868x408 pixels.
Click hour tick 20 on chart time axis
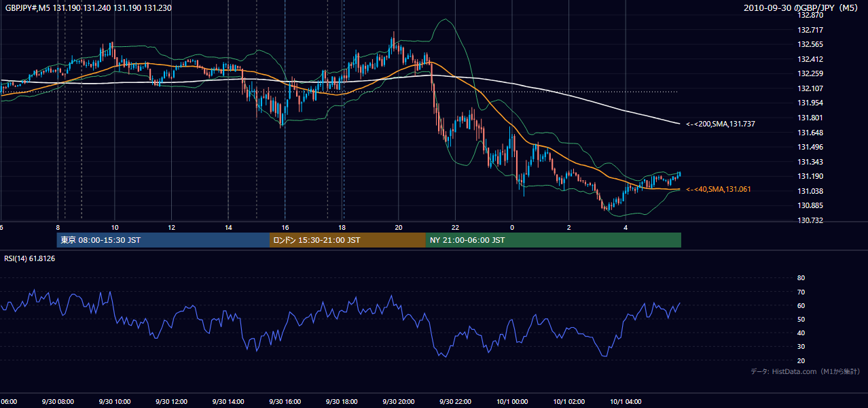click(399, 227)
